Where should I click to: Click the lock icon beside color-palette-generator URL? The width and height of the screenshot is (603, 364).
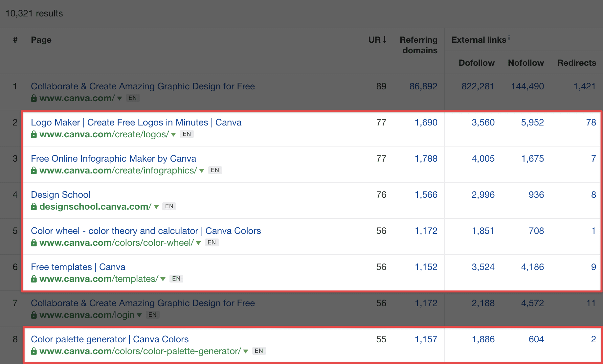pos(33,351)
